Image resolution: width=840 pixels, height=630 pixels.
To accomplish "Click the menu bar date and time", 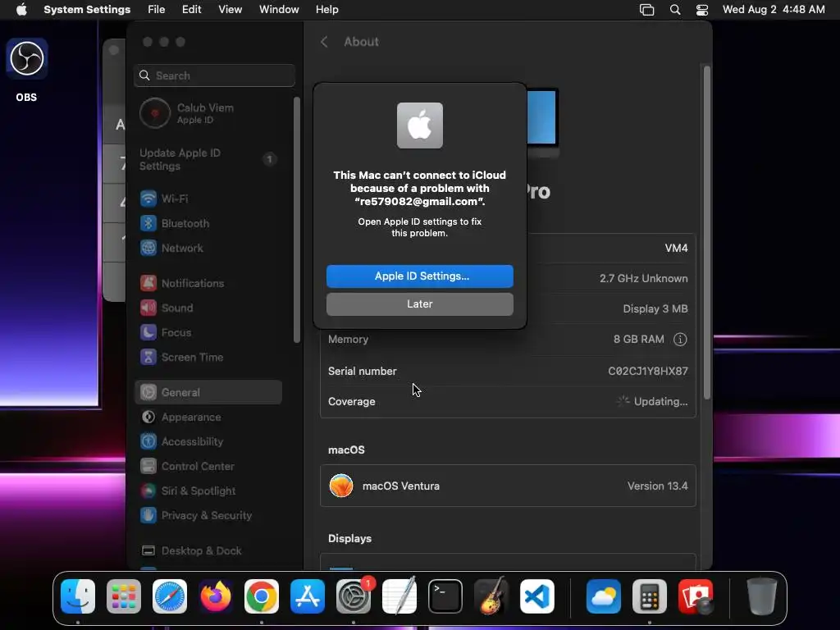I will tap(774, 10).
